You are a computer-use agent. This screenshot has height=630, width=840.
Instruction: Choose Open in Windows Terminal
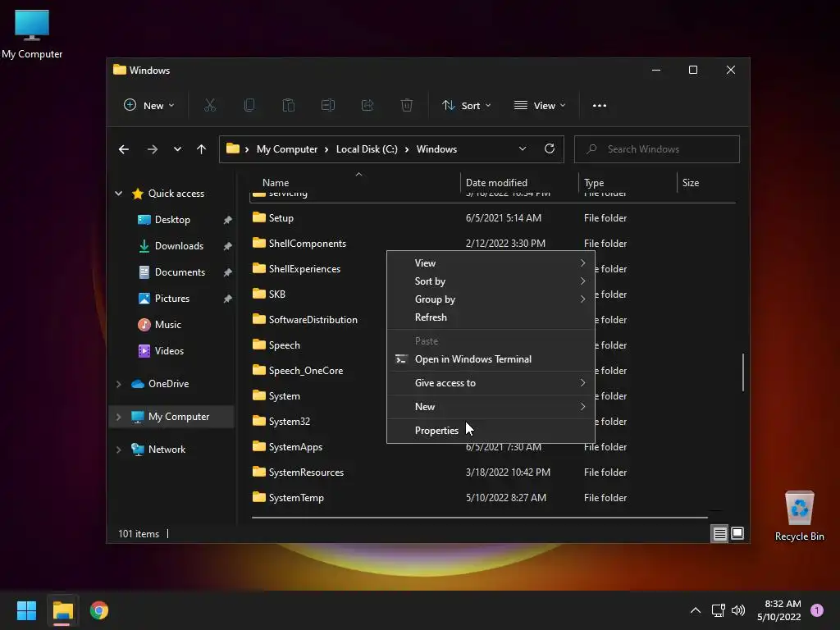pyautogui.click(x=491, y=359)
